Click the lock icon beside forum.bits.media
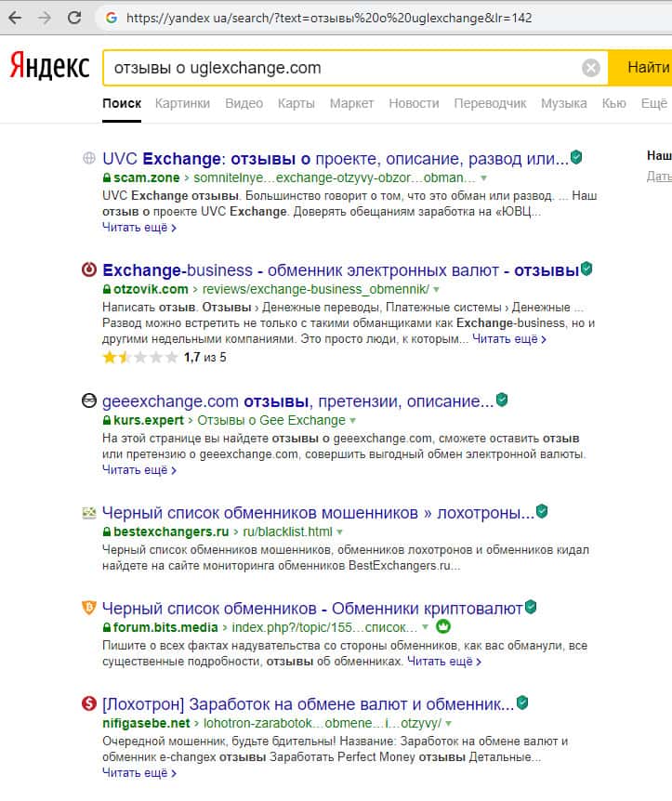This screenshot has width=672, height=801. (x=106, y=627)
